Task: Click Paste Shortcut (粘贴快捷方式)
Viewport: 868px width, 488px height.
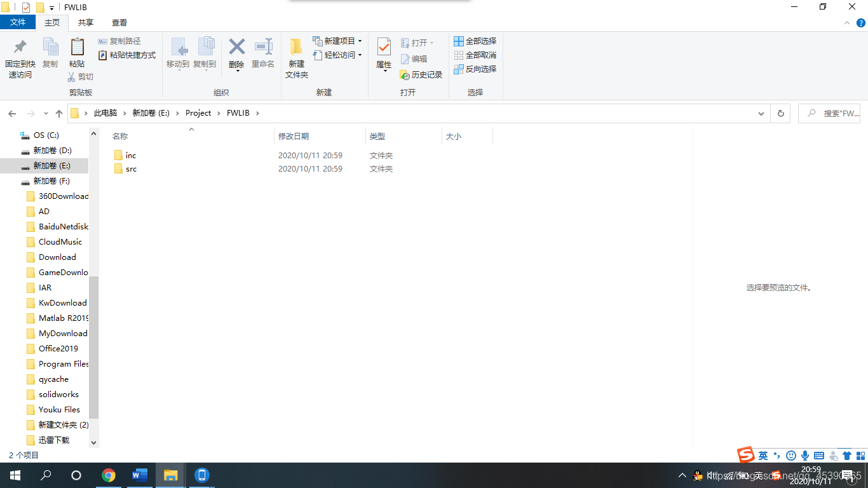Action: click(x=127, y=55)
